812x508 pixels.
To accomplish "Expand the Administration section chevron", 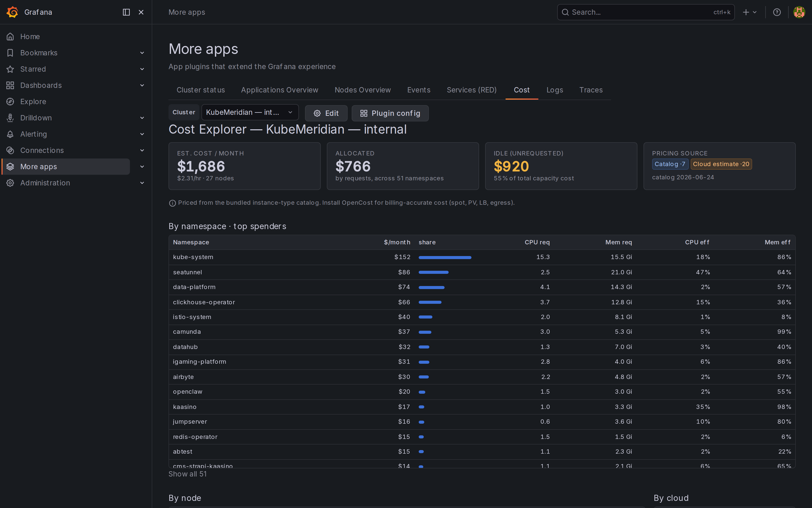I will point(142,183).
